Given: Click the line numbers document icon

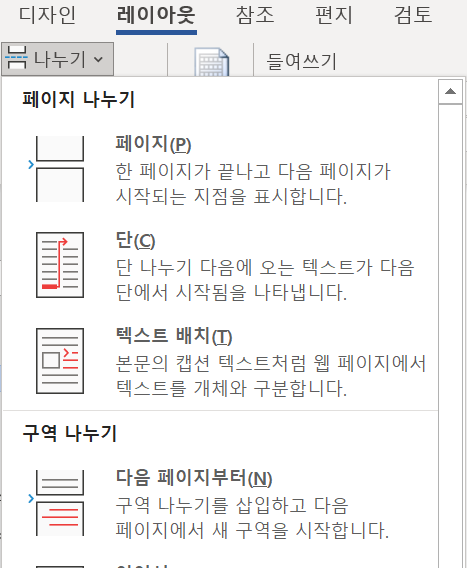Looking at the screenshot, I should click(212, 62).
